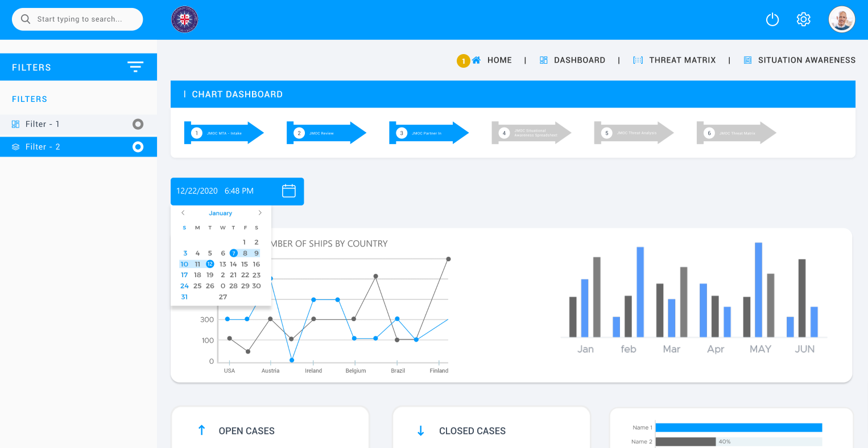Go to next month in calendar
This screenshot has height=448, width=868.
260,213
